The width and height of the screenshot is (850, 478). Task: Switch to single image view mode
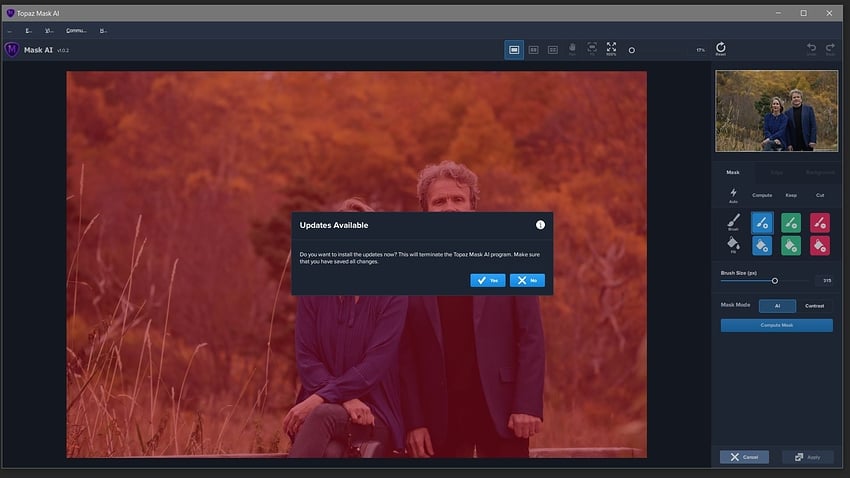514,49
